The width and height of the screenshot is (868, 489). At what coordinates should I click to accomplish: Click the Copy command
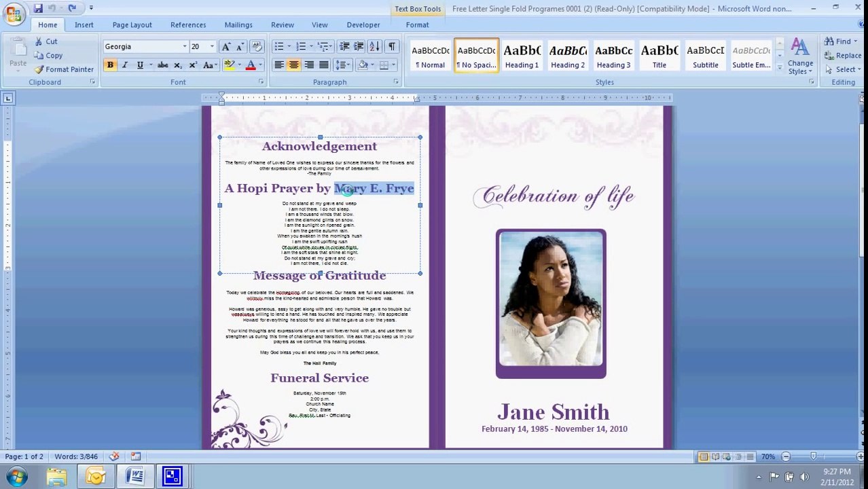click(48, 56)
